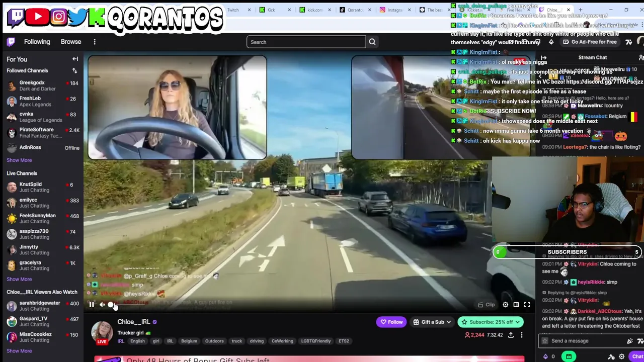
Task: Click the Clip button
Action: tap(487, 305)
